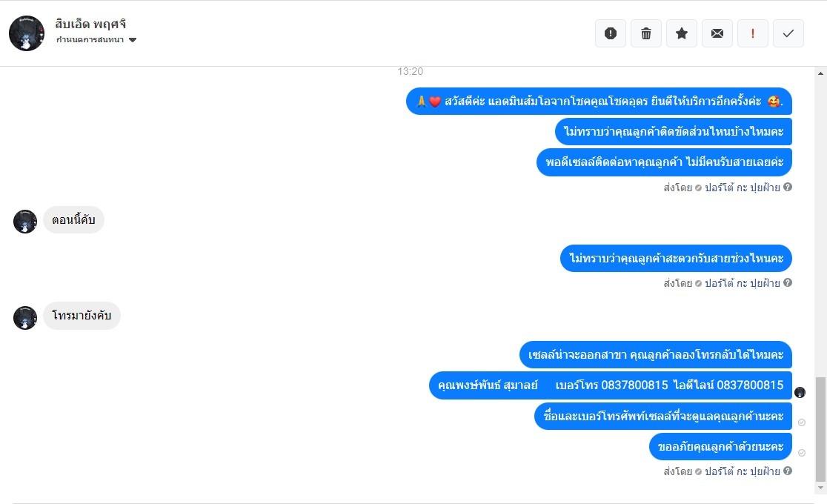Image resolution: width=827 pixels, height=504 pixels.
Task: Click the scrollbar down arrow
Action: tap(820, 488)
